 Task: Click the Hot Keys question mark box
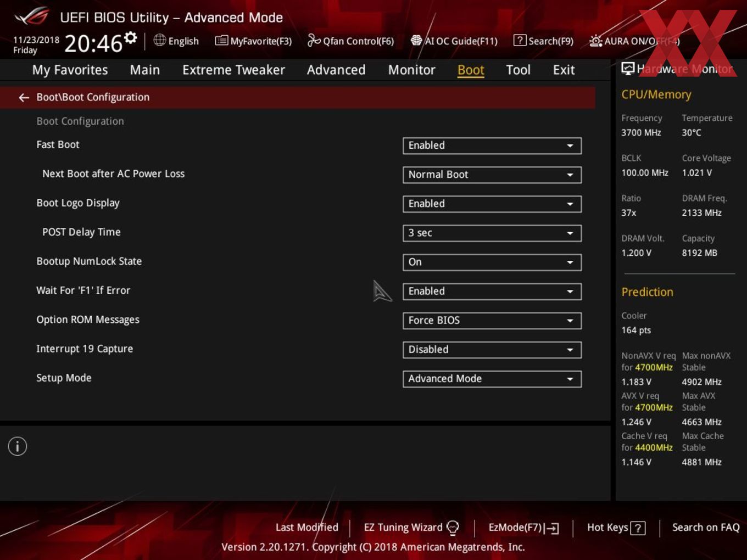tap(638, 528)
